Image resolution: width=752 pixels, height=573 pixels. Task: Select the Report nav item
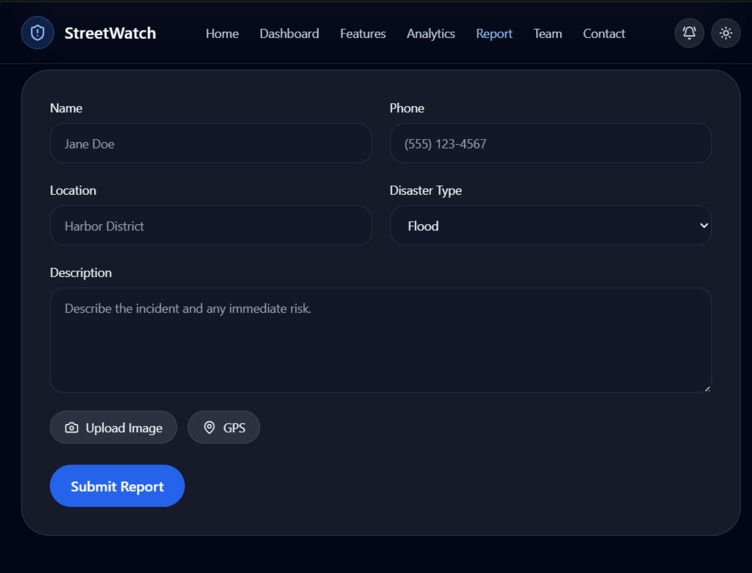[x=494, y=34]
